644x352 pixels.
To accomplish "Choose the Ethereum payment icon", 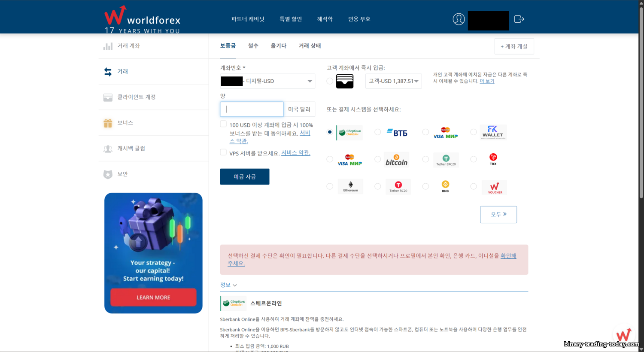I will [350, 187].
